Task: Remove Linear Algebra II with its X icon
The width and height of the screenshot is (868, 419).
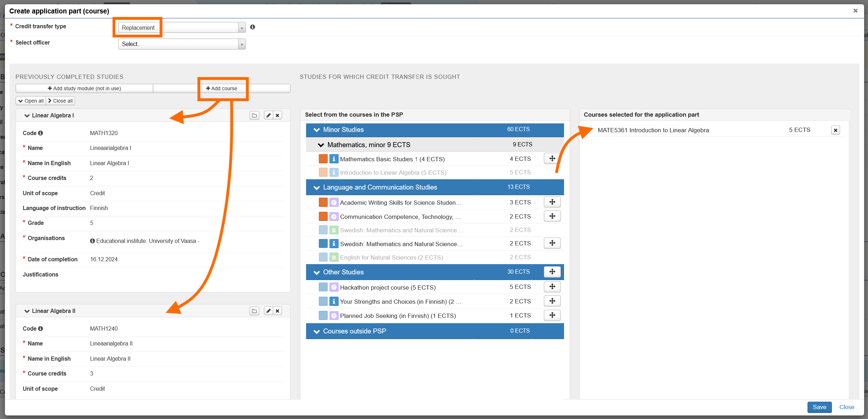Action: (278, 311)
